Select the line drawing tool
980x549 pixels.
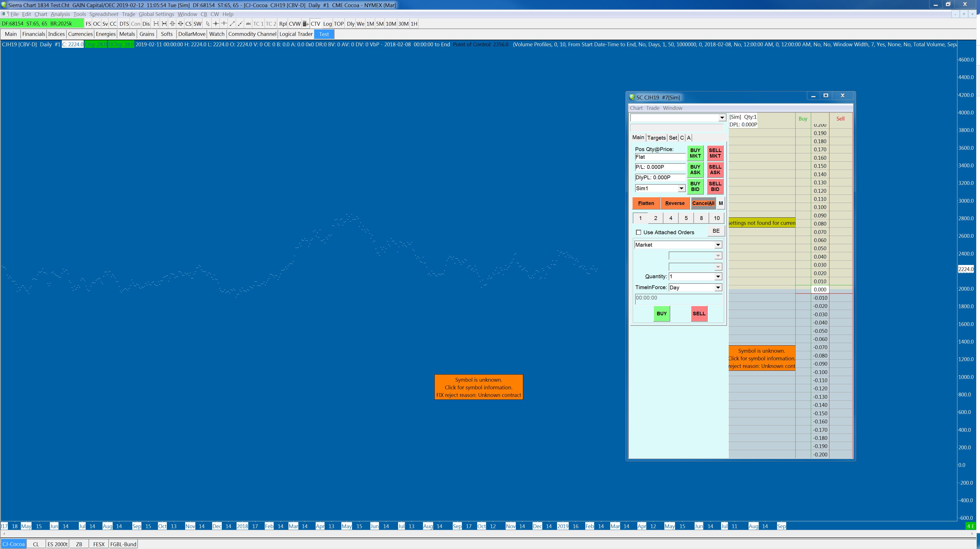coord(232,24)
